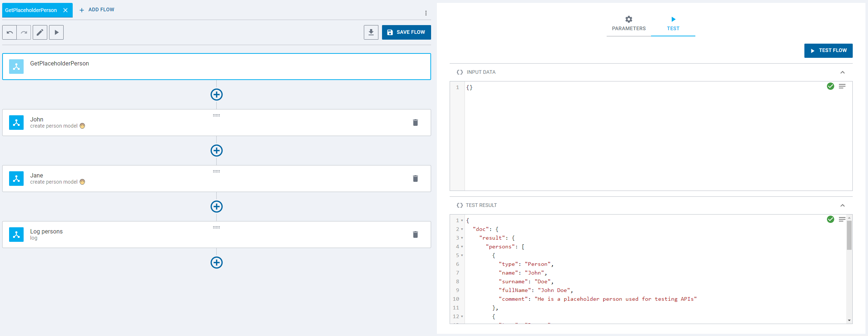The height and width of the screenshot is (336, 868).
Task: Click the Save Flow button
Action: pos(406,32)
